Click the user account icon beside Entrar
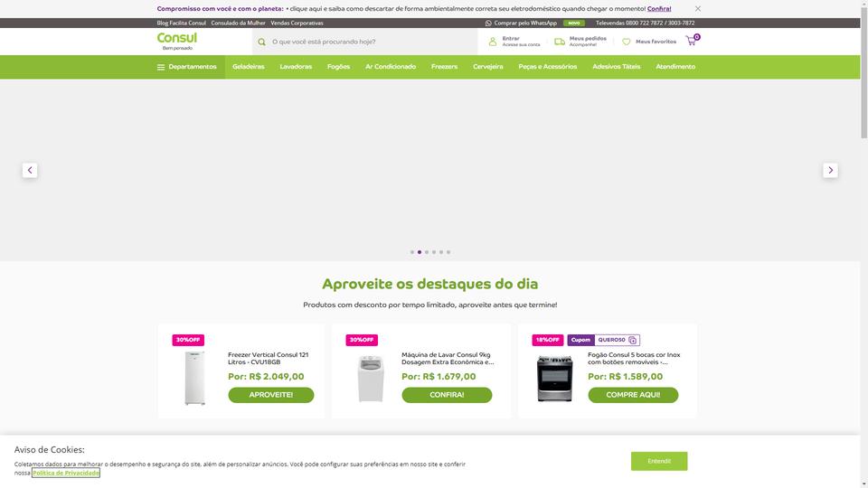 click(492, 42)
